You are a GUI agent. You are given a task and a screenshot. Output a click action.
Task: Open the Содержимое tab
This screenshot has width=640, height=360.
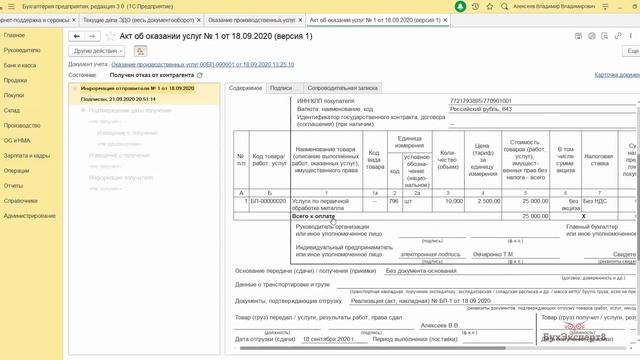click(245, 88)
